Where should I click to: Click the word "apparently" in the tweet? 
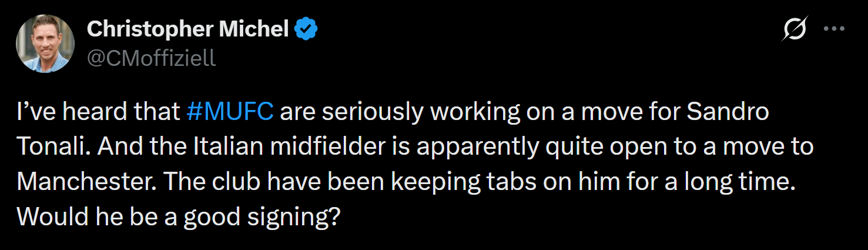point(477,147)
